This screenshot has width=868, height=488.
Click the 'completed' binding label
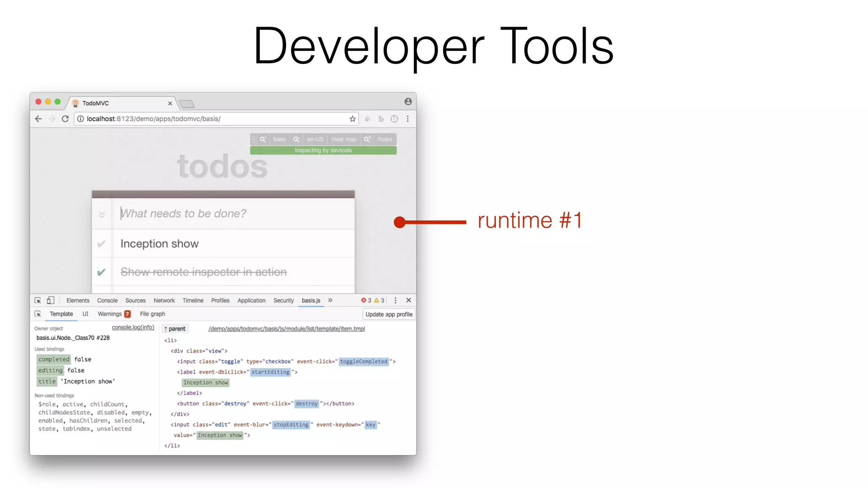[x=54, y=359]
